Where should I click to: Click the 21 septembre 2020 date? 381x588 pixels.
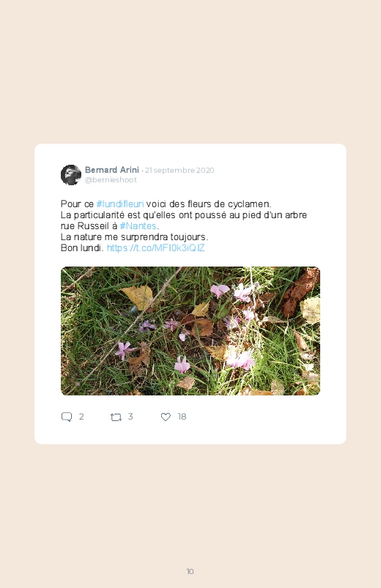[180, 171]
